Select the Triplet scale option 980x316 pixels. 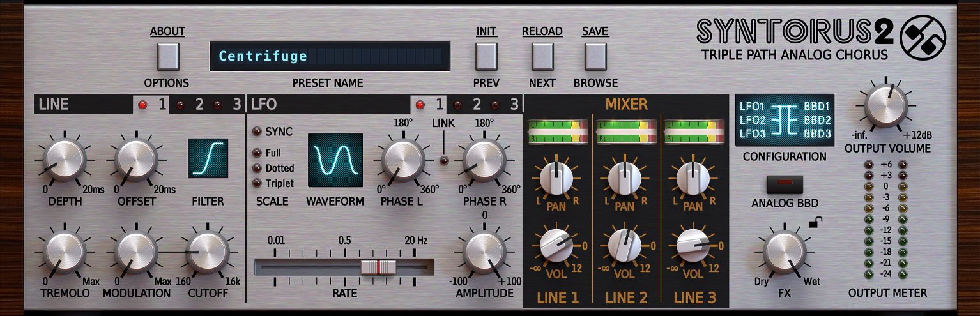coord(257,183)
